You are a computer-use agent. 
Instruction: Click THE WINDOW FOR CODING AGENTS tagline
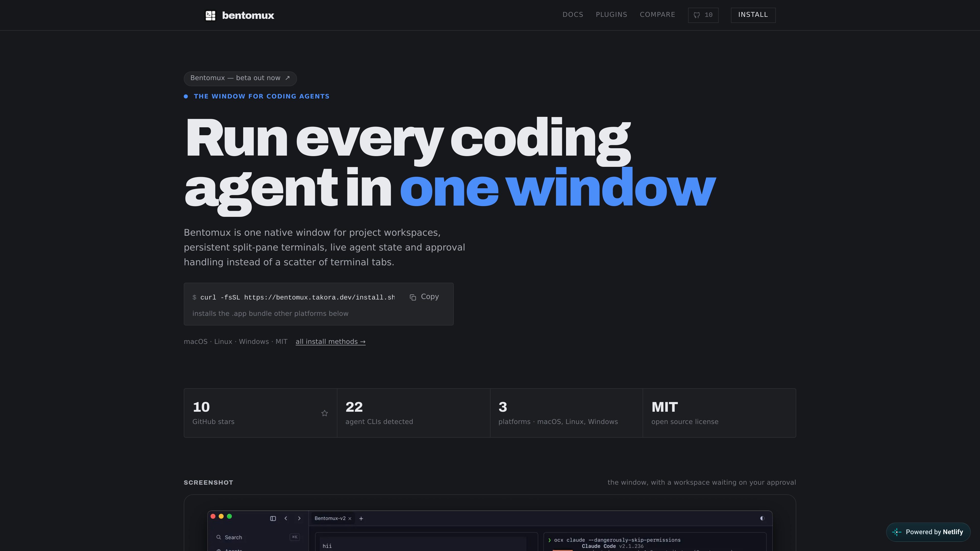click(261, 96)
